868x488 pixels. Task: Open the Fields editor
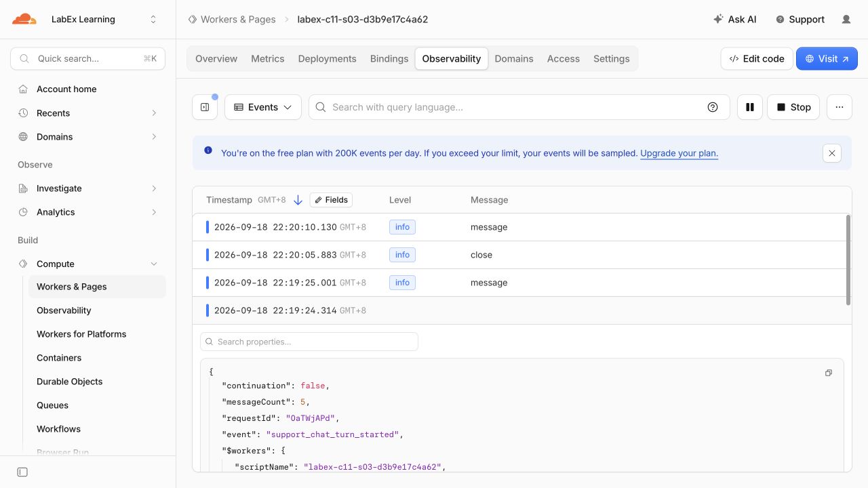tap(331, 200)
